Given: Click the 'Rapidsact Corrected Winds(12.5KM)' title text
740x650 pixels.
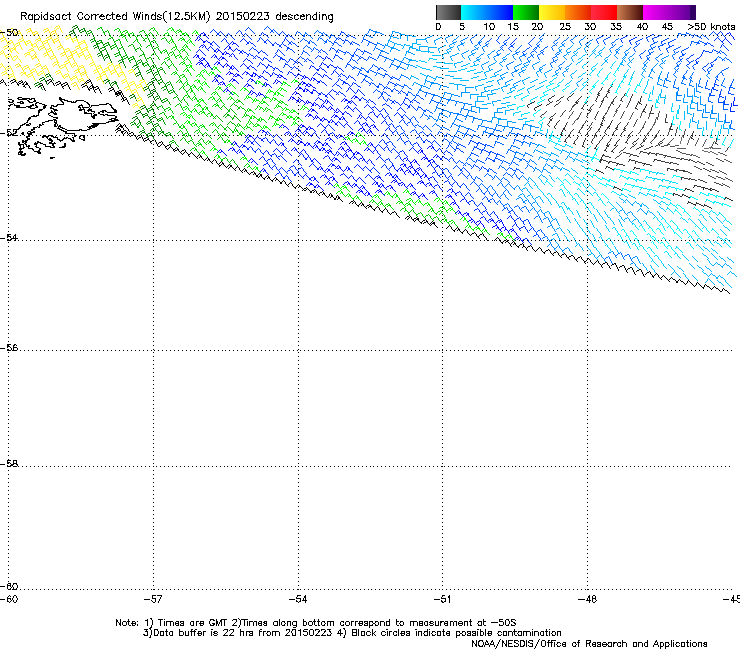Looking at the screenshot, I should click(x=115, y=17).
